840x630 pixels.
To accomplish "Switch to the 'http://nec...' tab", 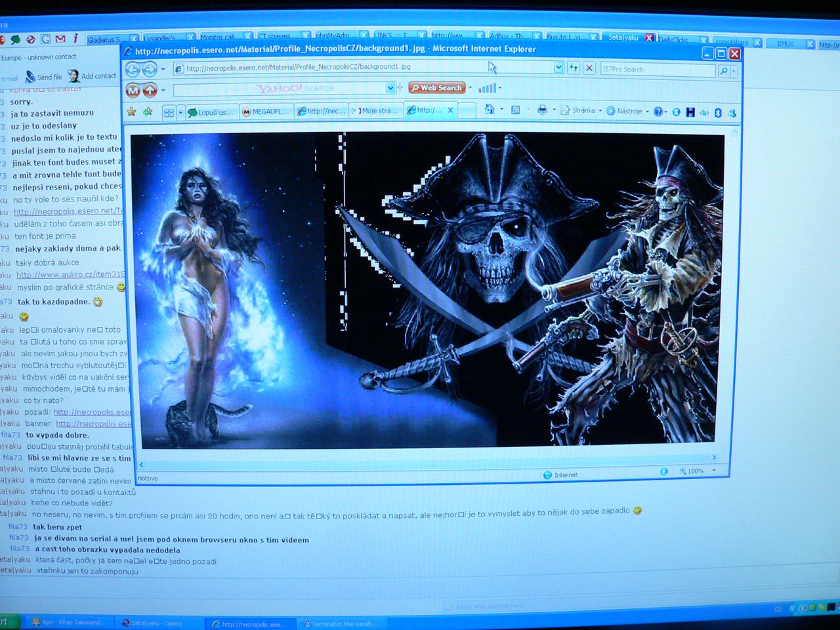I will pos(322,111).
